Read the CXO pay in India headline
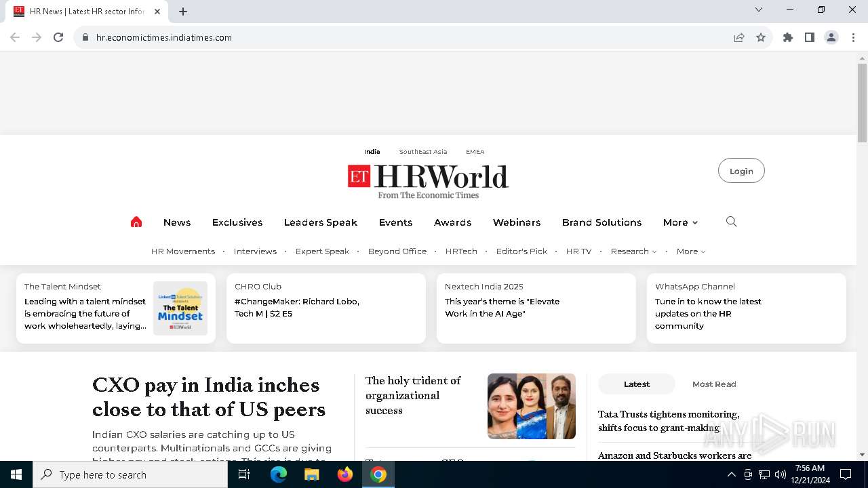The image size is (868, 488). coord(209,397)
